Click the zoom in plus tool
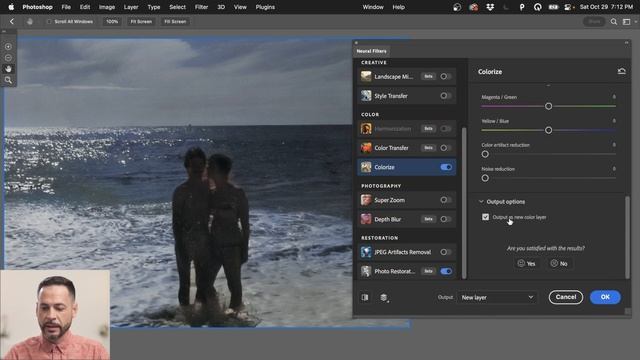Image resolution: width=640 pixels, height=360 pixels. (x=8, y=47)
